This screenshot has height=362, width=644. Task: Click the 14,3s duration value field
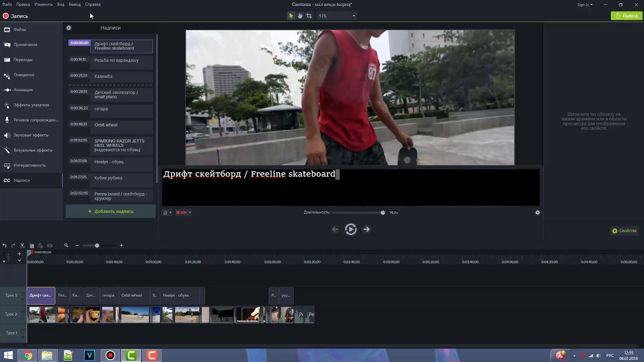tap(393, 213)
